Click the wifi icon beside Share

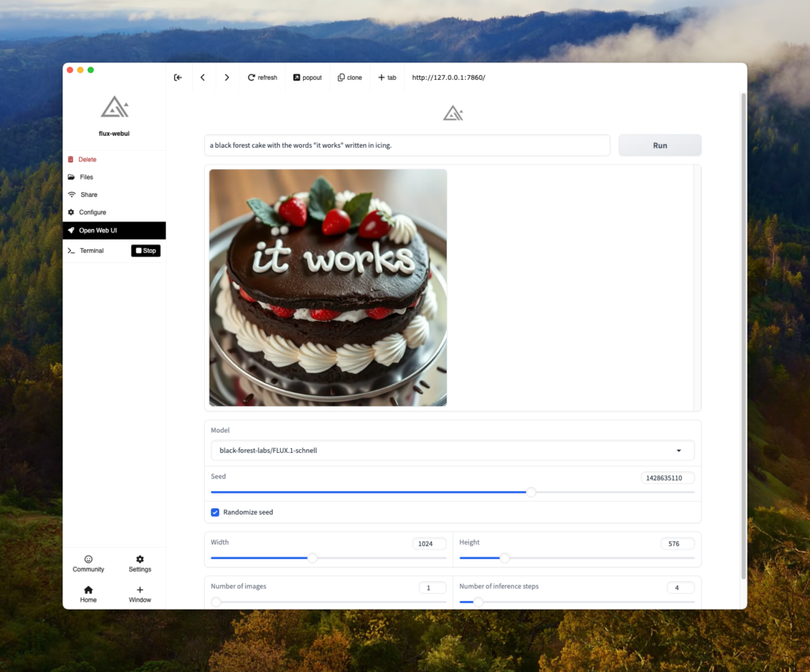72,194
